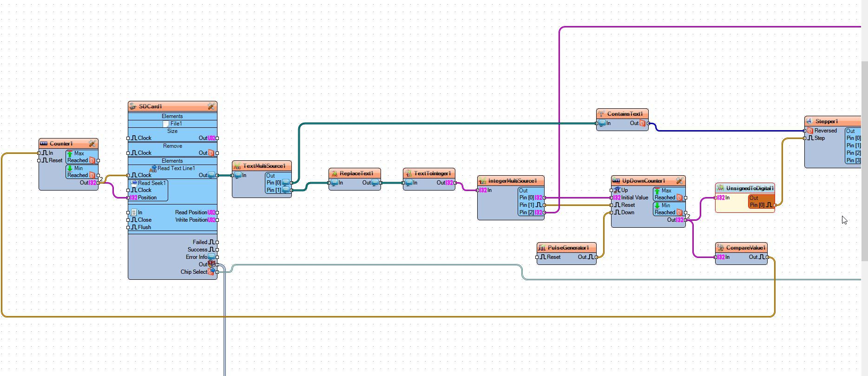Select Read Text Line1 element
This screenshot has height=376, width=868.
tap(172, 168)
